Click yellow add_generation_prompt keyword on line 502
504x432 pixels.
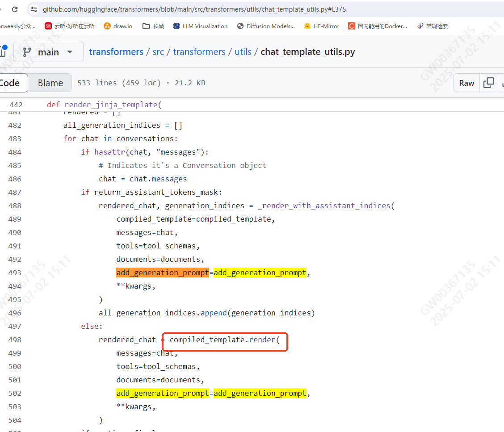pyautogui.click(x=163, y=393)
